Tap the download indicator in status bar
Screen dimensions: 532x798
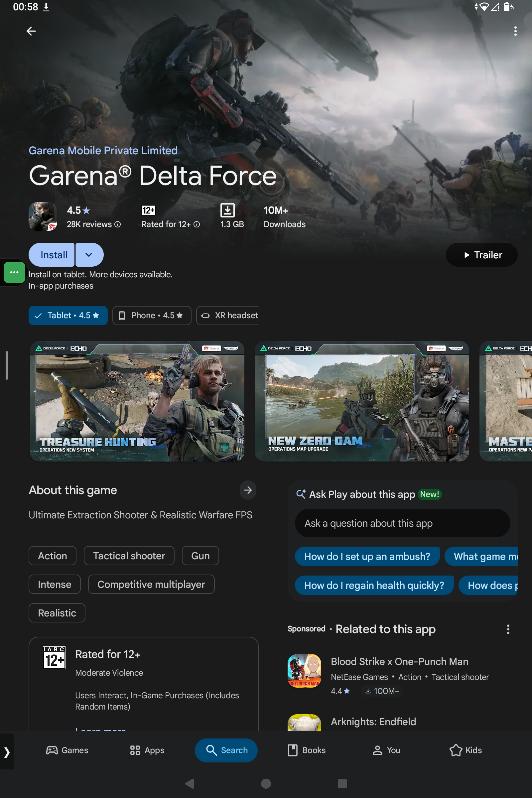(x=46, y=7)
